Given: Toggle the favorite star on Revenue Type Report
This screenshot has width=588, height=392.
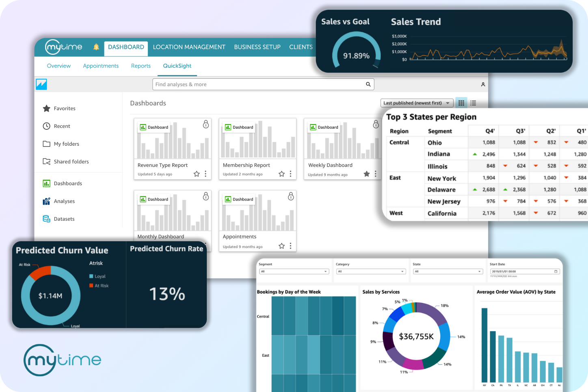Looking at the screenshot, I should 197,173.
